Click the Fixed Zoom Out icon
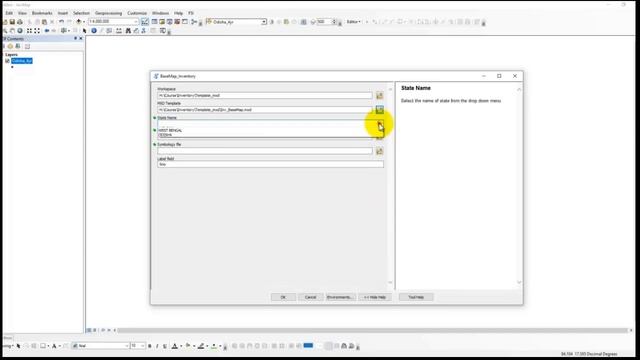The width and height of the screenshot is (640, 360). pos(37,31)
